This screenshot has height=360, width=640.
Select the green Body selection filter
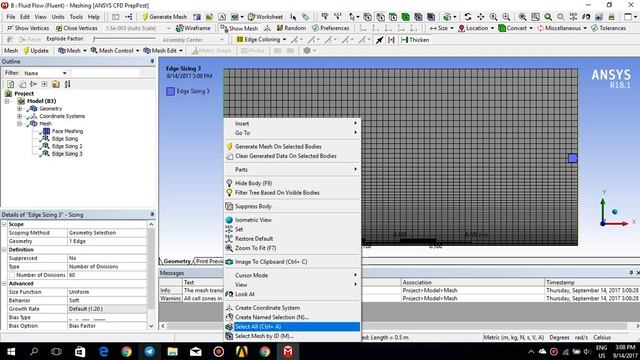[x=405, y=17]
